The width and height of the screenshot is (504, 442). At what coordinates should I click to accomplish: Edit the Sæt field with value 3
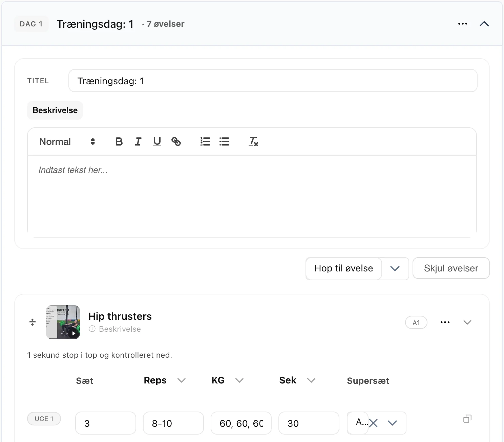click(x=106, y=423)
